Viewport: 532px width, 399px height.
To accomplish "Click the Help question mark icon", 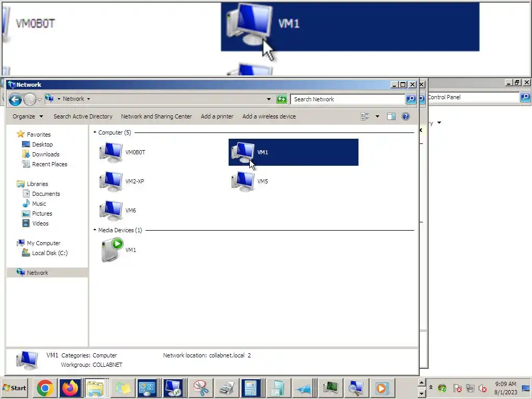I will 405,116.
